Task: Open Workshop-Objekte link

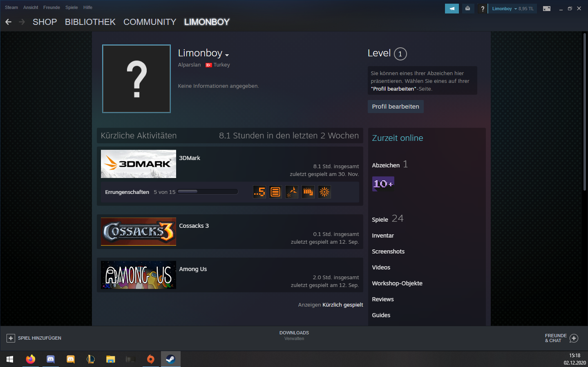Action: click(397, 283)
